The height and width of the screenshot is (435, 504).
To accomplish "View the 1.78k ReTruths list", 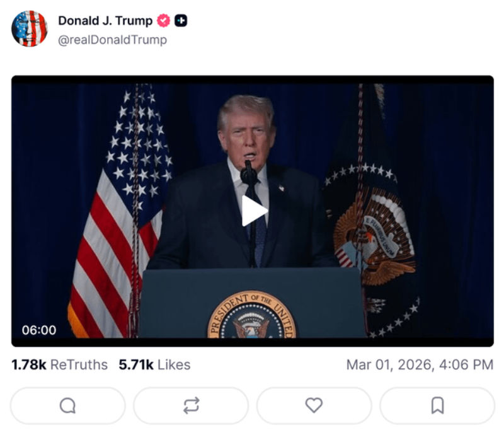I will pyautogui.click(x=59, y=365).
